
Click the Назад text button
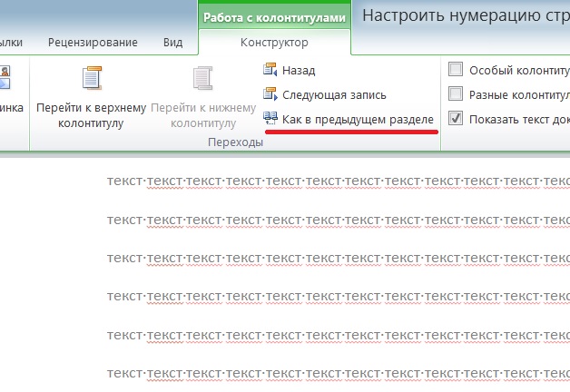pos(299,70)
